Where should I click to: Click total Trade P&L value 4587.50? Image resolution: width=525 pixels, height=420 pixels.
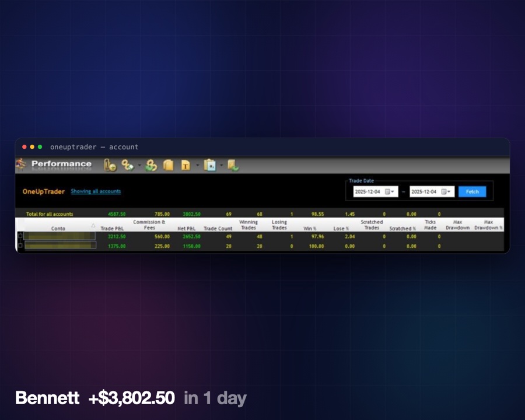pyautogui.click(x=117, y=214)
